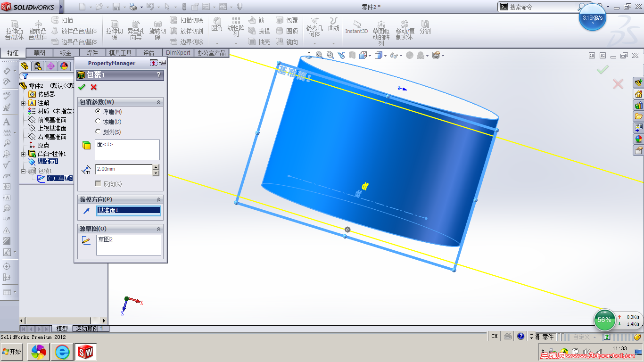Image resolution: width=644 pixels, height=362 pixels.
Task: Confirm the wrap feature with green checkmark
Action: point(82,87)
